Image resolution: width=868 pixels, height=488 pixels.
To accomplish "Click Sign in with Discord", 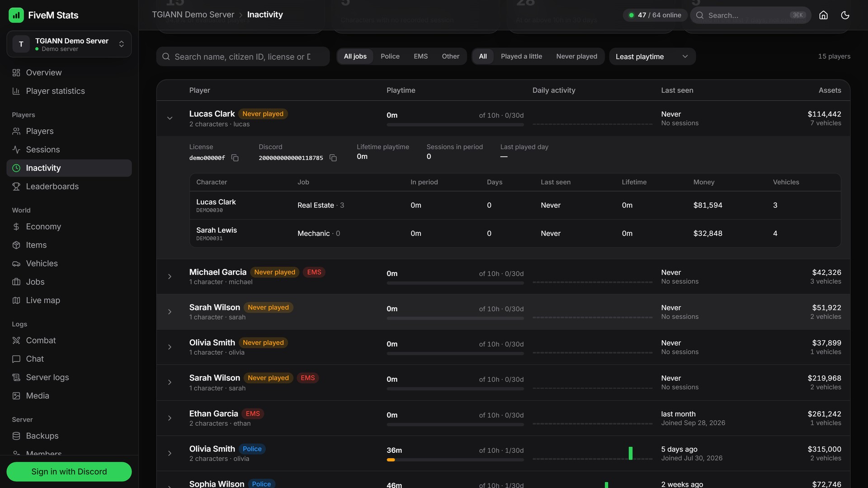I will click(x=69, y=472).
